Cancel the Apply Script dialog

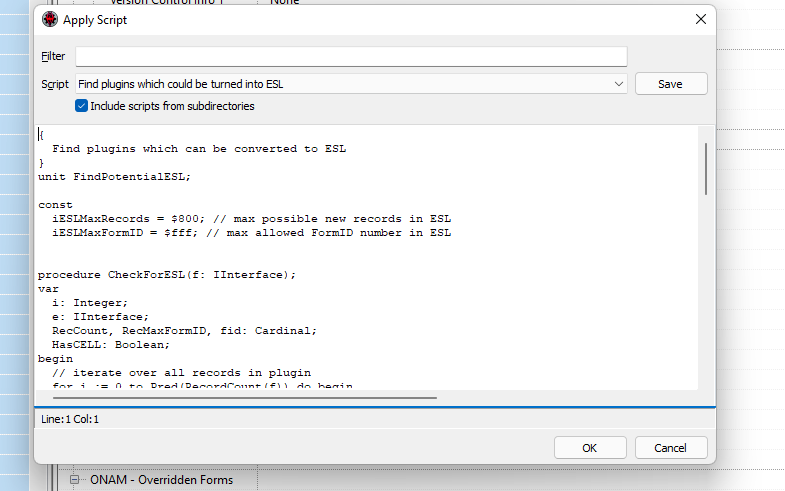pyautogui.click(x=671, y=447)
